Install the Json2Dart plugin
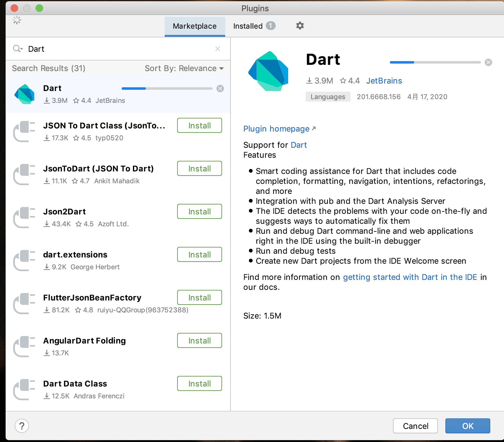The height and width of the screenshot is (442, 504). [x=200, y=211]
